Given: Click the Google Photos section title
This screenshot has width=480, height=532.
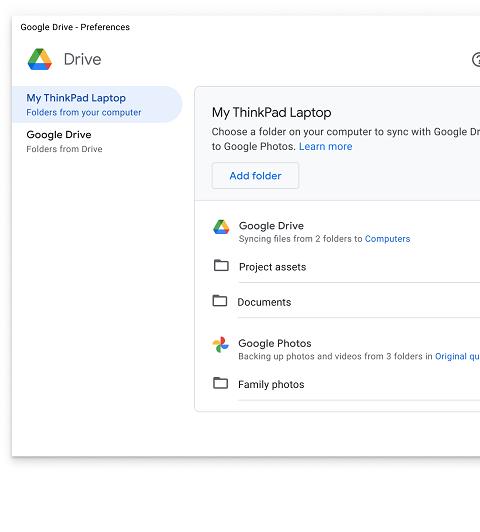Looking at the screenshot, I should (275, 343).
